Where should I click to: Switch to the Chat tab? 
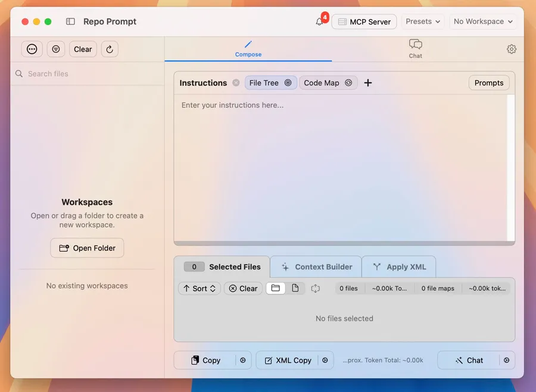[415, 49]
